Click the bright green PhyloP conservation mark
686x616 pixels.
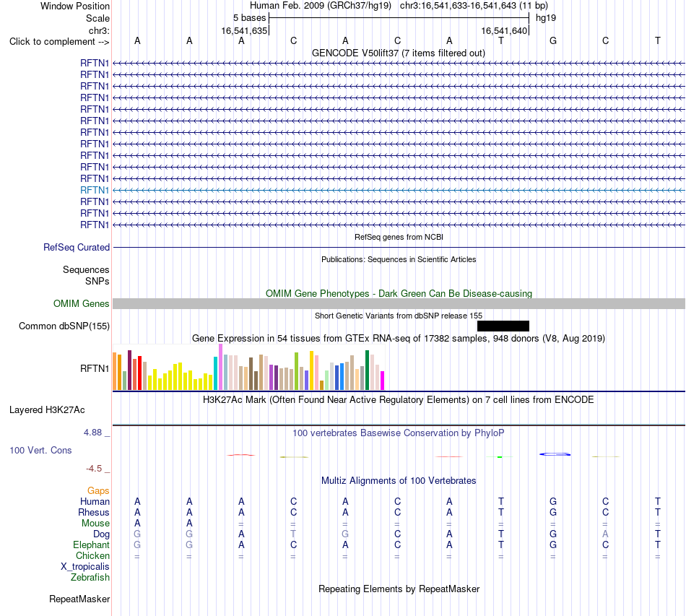tap(500, 456)
